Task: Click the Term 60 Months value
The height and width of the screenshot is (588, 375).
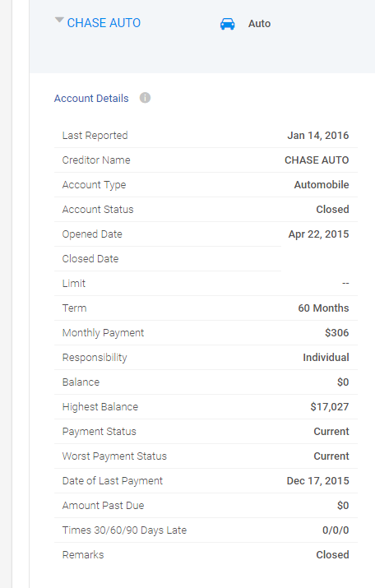Action: (323, 308)
